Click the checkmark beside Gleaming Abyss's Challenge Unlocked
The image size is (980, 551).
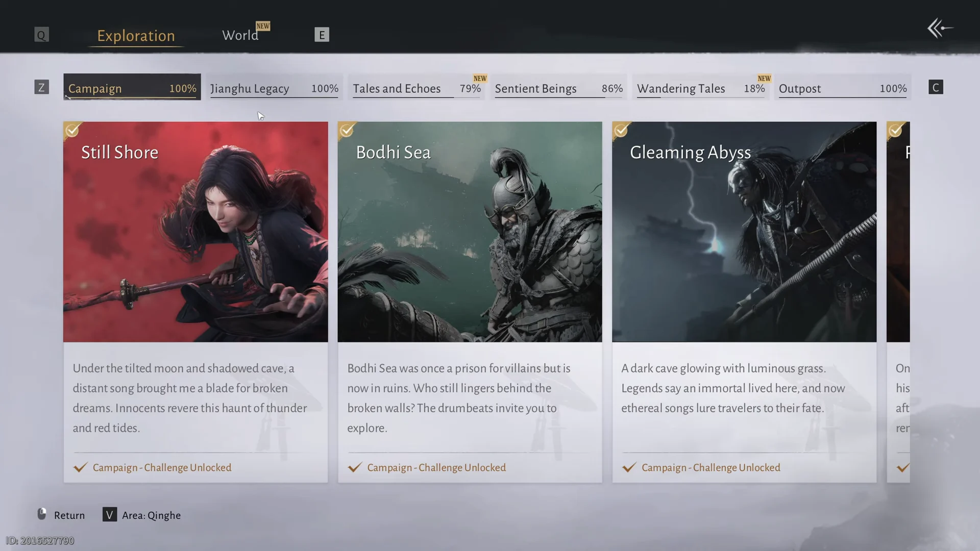629,467
